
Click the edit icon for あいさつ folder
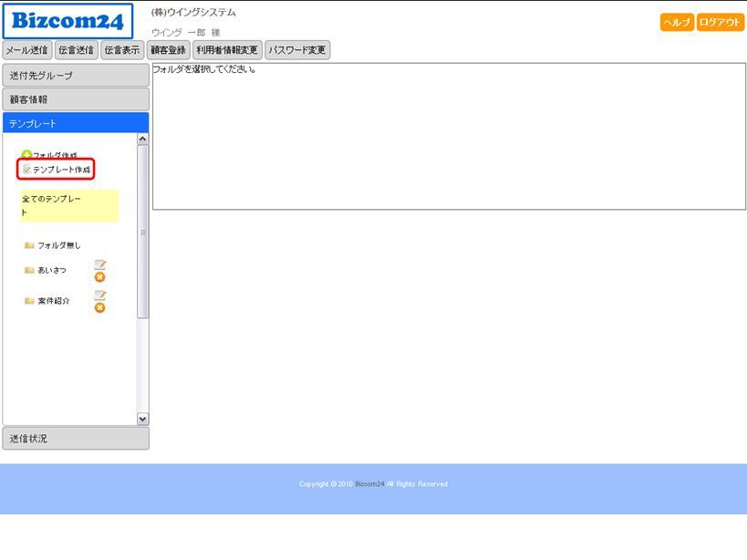100,264
